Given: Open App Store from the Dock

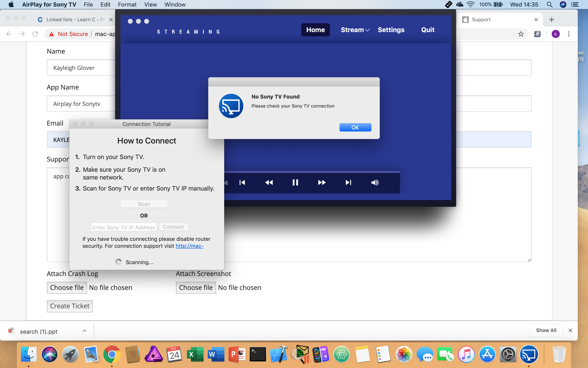Looking at the screenshot, I should point(487,354).
